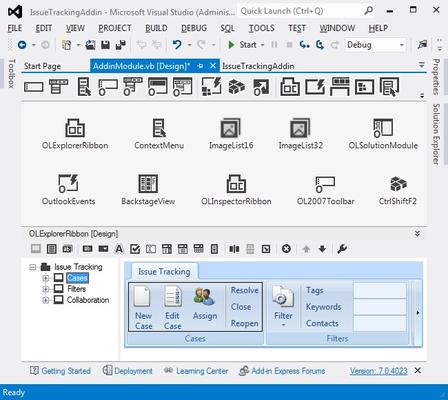Select the OL2007Toolbar component

click(x=325, y=190)
